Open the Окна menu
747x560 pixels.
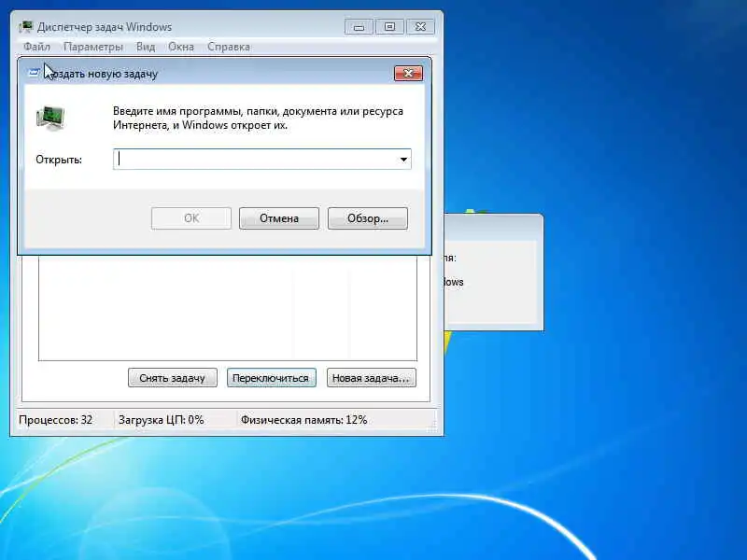pyautogui.click(x=181, y=47)
